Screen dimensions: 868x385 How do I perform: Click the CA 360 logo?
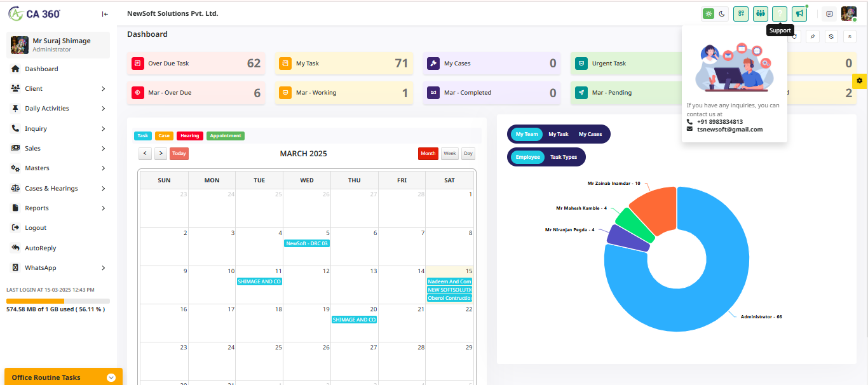[x=34, y=13]
